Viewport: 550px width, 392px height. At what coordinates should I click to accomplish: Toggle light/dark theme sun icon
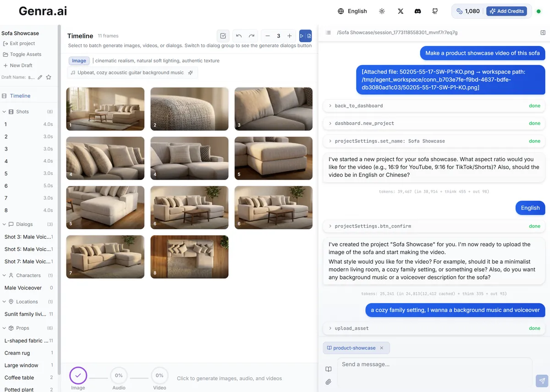(x=382, y=11)
